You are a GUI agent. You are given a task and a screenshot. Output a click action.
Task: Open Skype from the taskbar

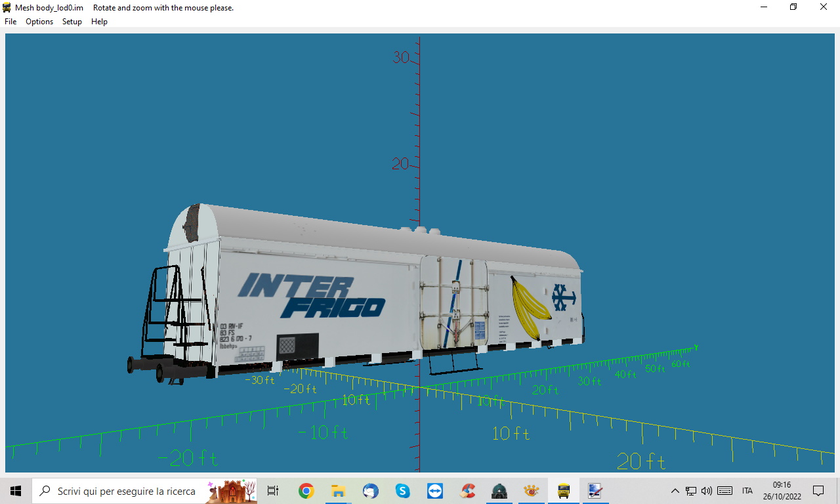coord(402,491)
